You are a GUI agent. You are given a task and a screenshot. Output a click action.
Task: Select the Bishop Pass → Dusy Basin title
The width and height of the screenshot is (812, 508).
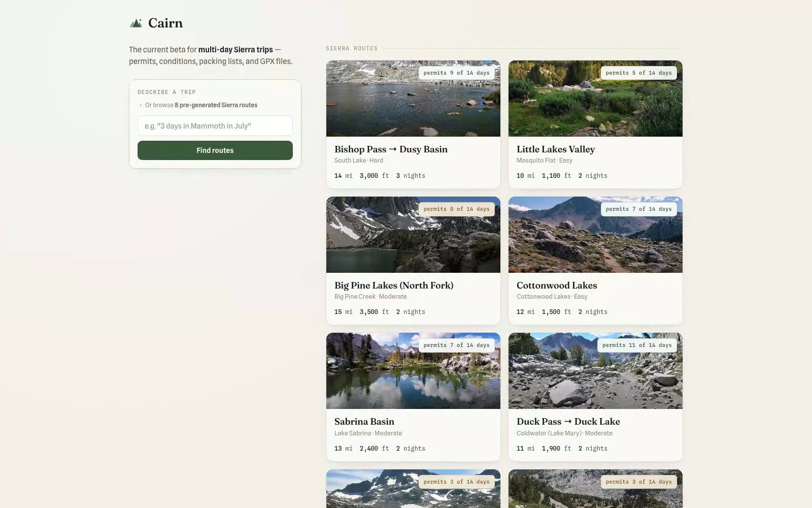pyautogui.click(x=391, y=149)
